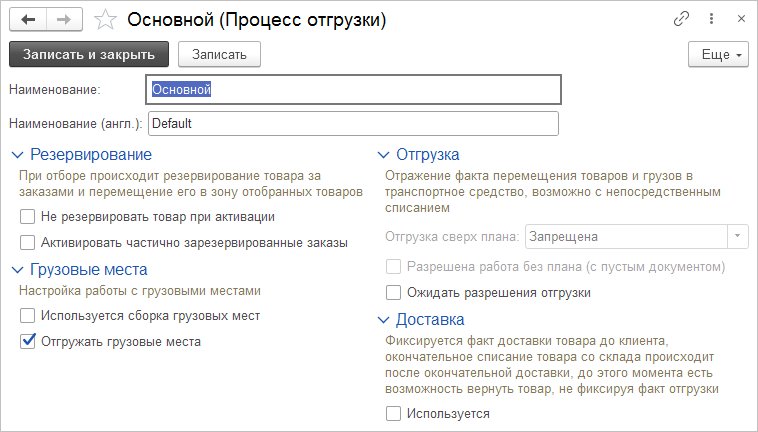
Task: Collapse the Резервирование section
Action: click(17, 155)
